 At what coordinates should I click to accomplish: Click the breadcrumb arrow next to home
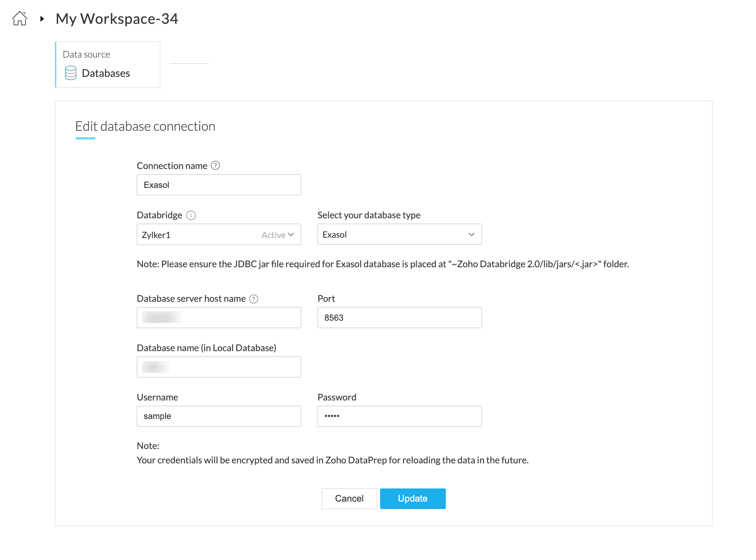click(x=42, y=19)
